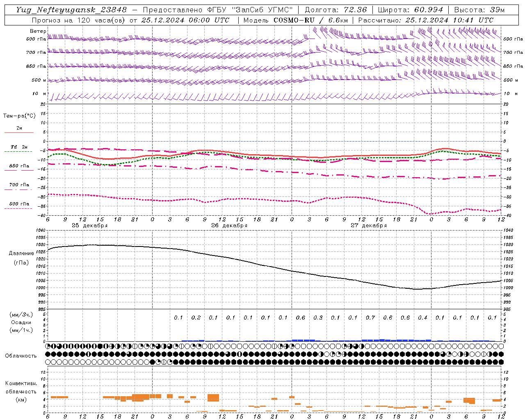This screenshot has width=525, height=420.
Task: Click the Облачность row label
Action: 21,356
